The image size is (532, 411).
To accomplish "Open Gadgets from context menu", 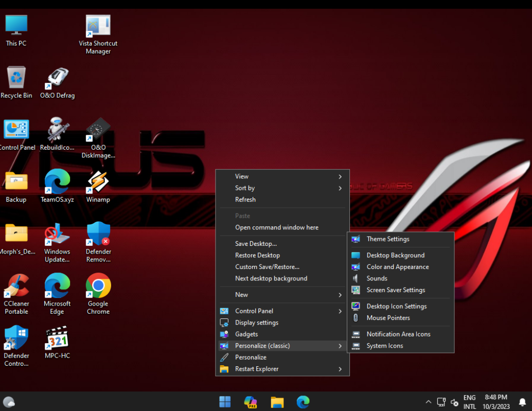I will click(282, 334).
